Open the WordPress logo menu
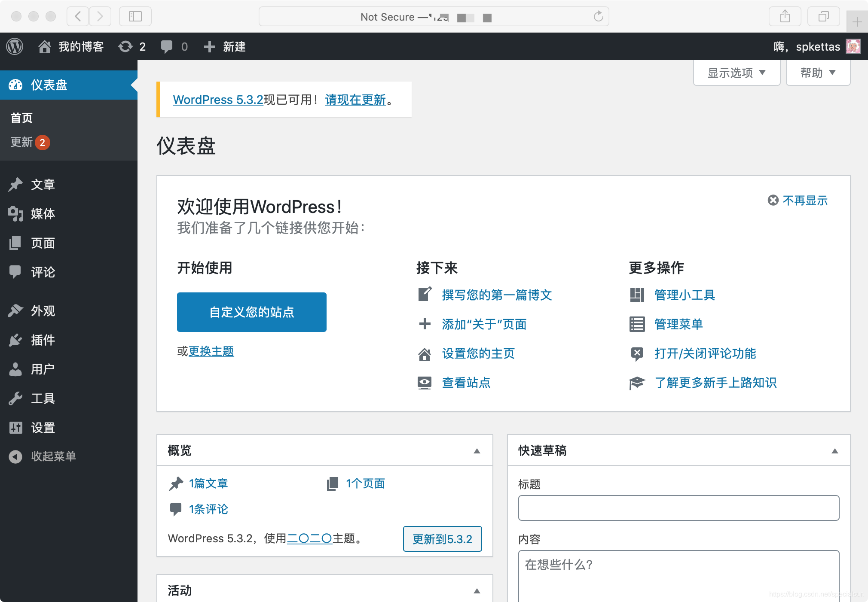Screen dimensions: 868x602 pyautogui.click(x=15, y=46)
